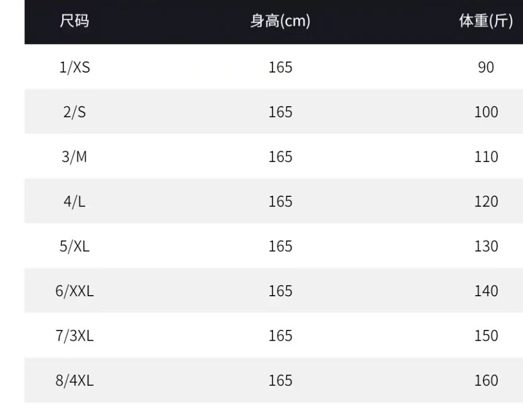Choose the 3/M size cell

click(x=75, y=156)
